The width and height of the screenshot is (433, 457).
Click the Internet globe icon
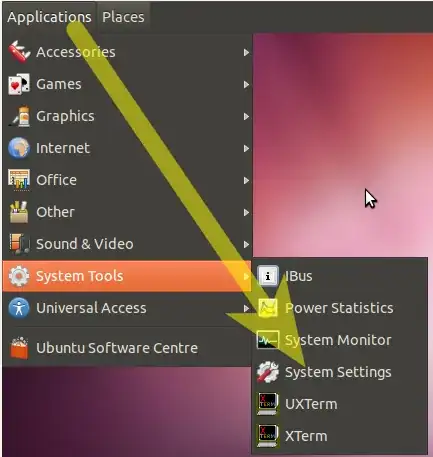coord(19,148)
